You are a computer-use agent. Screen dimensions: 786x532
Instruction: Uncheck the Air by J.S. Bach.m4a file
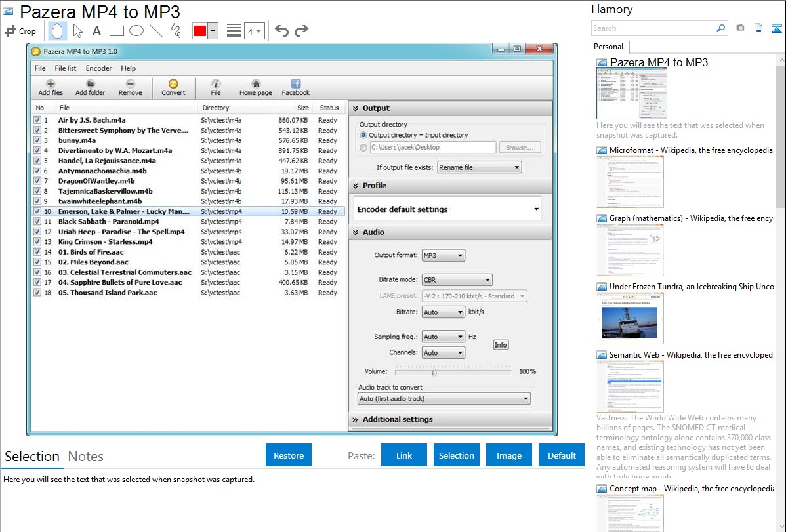pyautogui.click(x=37, y=120)
